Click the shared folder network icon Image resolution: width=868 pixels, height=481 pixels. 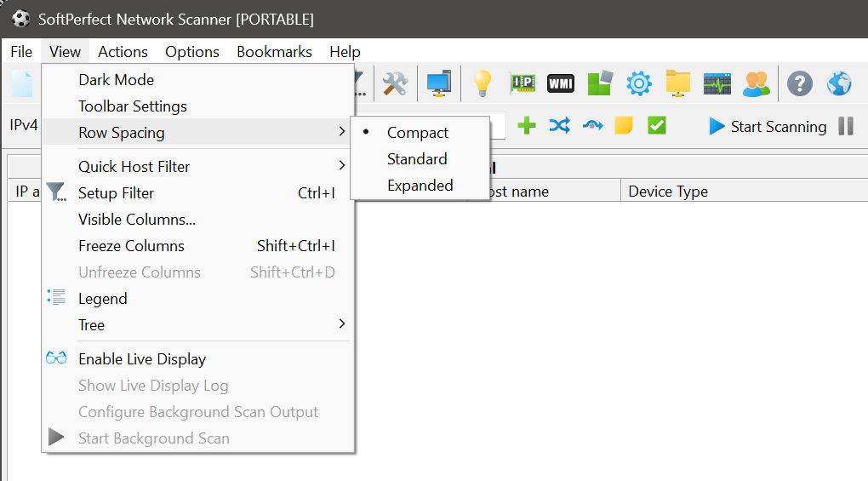coord(678,83)
